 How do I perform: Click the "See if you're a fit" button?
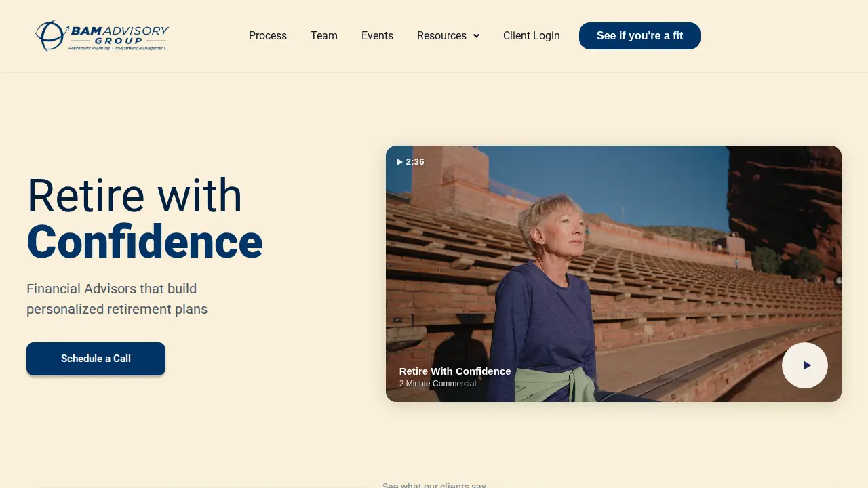[x=639, y=36]
